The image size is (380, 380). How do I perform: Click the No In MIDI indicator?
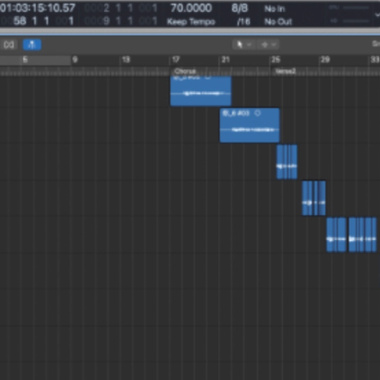275,9
